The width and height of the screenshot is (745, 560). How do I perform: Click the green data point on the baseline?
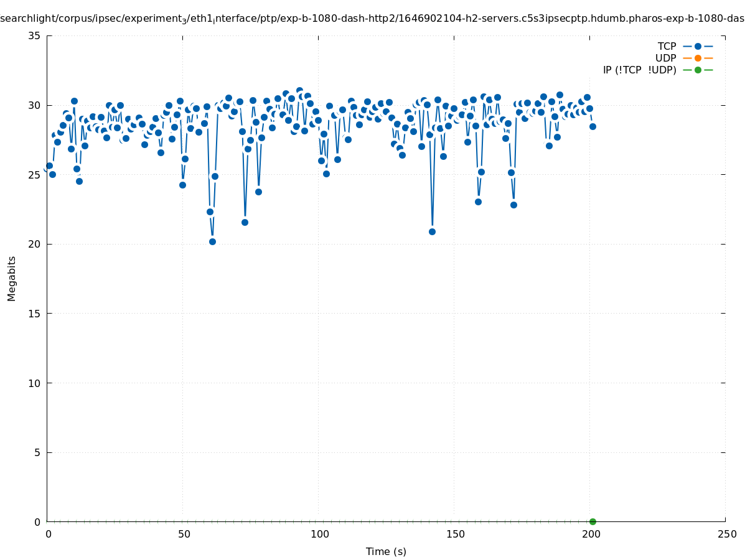593,521
